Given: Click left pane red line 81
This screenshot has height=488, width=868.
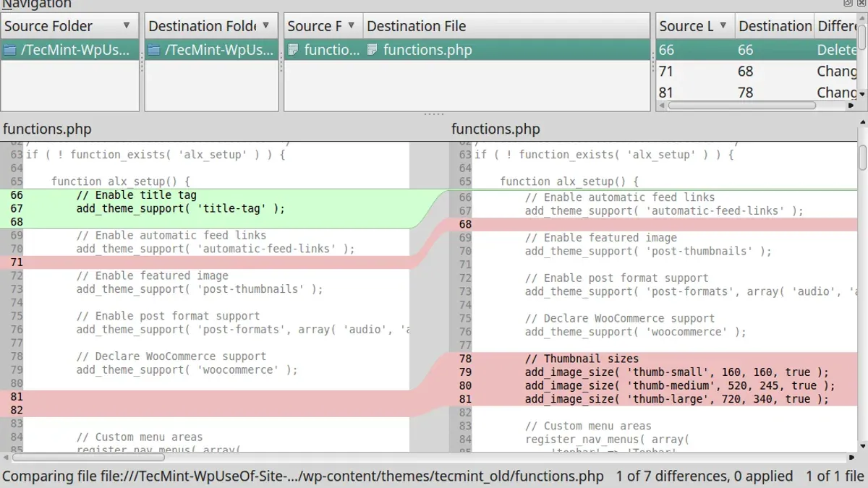Looking at the screenshot, I should pyautogui.click(x=205, y=397).
